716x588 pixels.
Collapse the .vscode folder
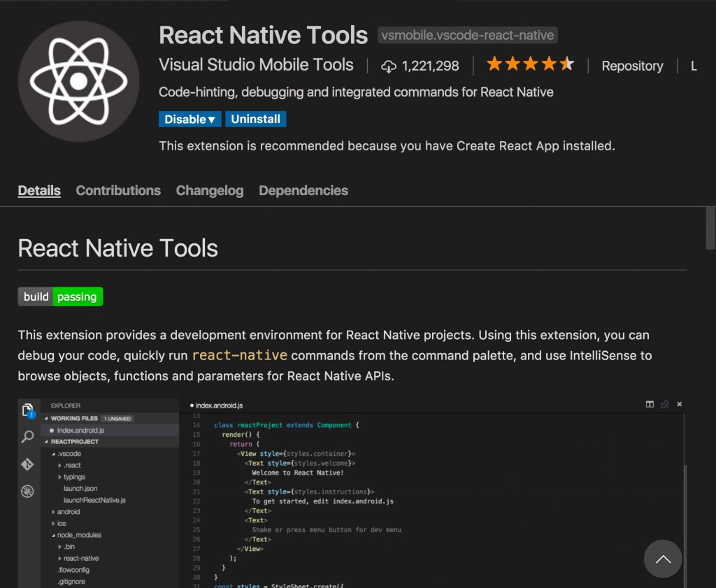tap(53, 454)
